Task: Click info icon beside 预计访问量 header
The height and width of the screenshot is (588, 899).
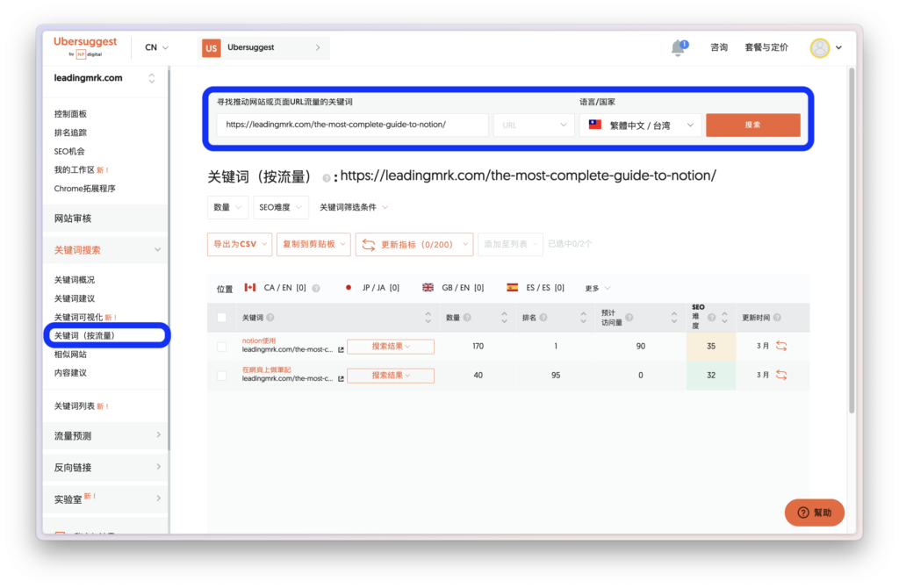Action: point(629,318)
